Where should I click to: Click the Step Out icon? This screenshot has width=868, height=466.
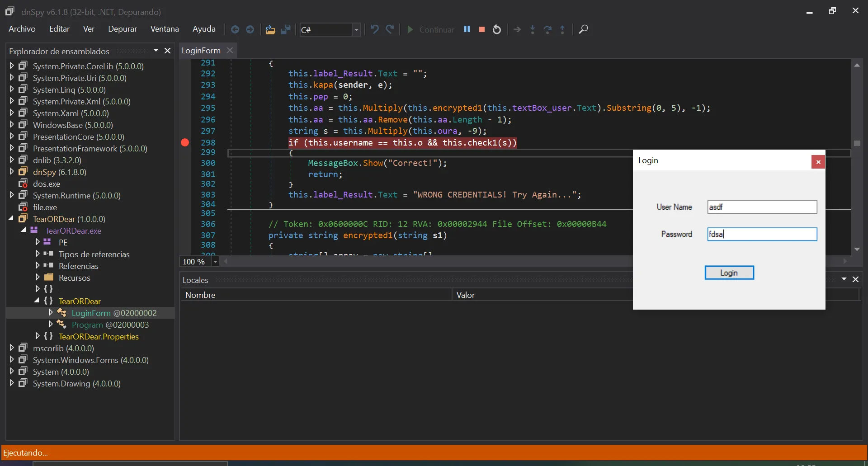(x=562, y=29)
